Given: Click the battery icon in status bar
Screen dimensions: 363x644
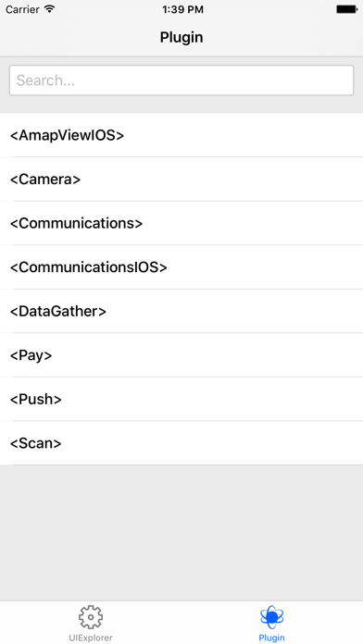Looking at the screenshot, I should coord(346,9).
